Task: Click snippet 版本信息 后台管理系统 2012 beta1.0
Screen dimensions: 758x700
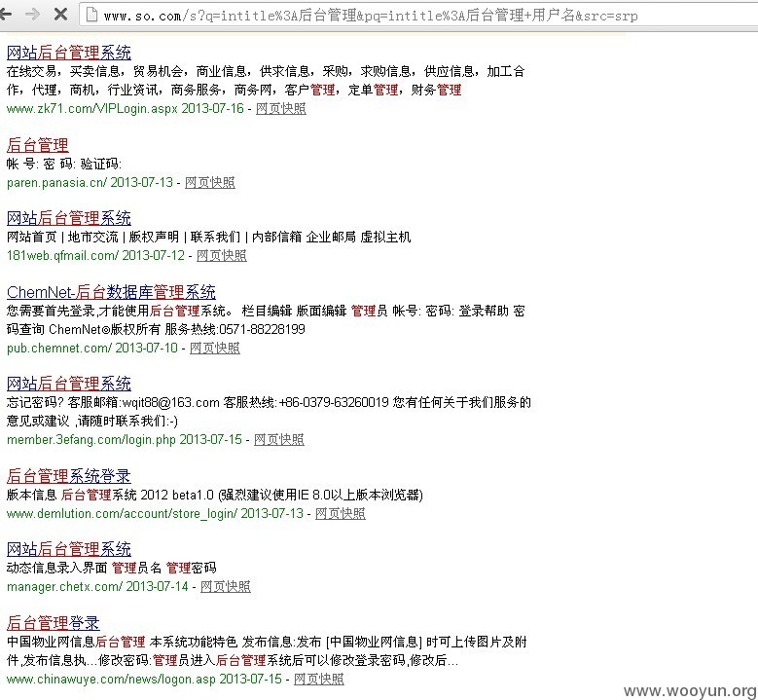Action: point(215,495)
